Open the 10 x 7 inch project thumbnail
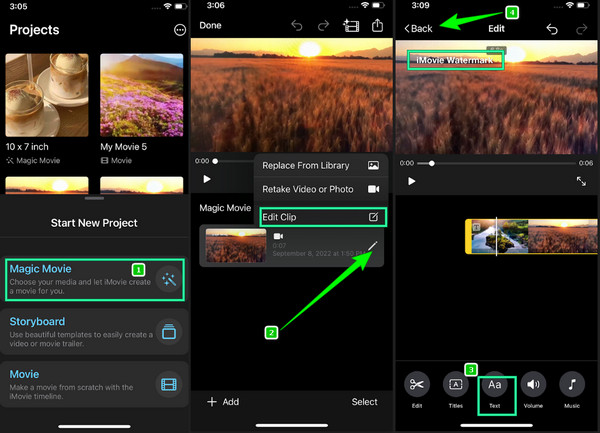 (47, 95)
